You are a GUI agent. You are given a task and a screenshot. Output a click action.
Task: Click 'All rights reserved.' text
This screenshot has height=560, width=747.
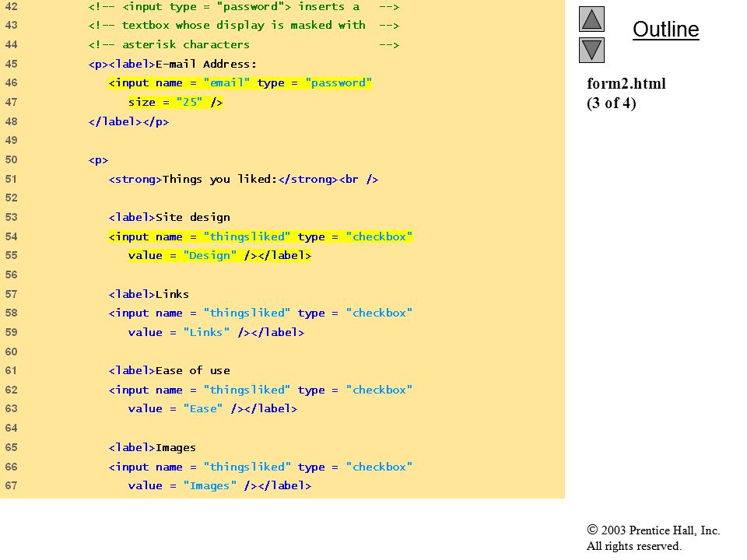633,546
